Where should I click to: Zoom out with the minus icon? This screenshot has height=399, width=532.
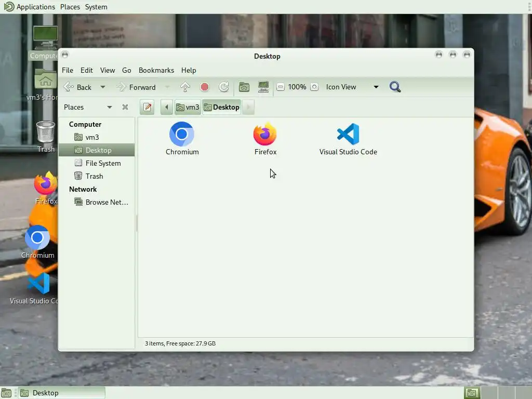tap(280, 87)
